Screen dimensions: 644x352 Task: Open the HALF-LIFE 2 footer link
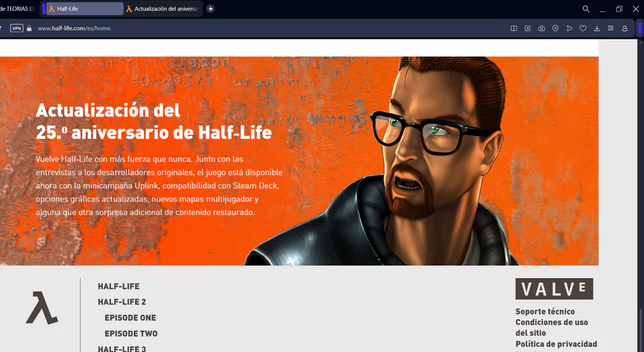pos(122,302)
